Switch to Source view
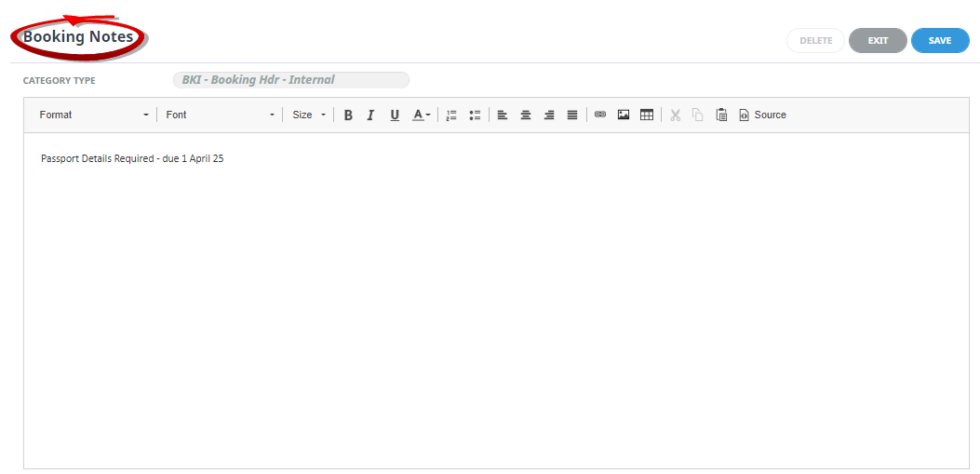The height and width of the screenshot is (474, 980). click(762, 115)
